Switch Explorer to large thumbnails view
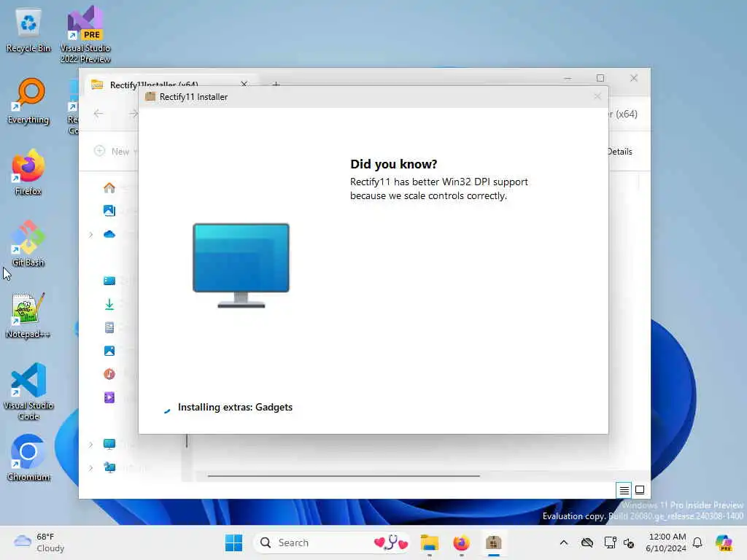 click(640, 490)
